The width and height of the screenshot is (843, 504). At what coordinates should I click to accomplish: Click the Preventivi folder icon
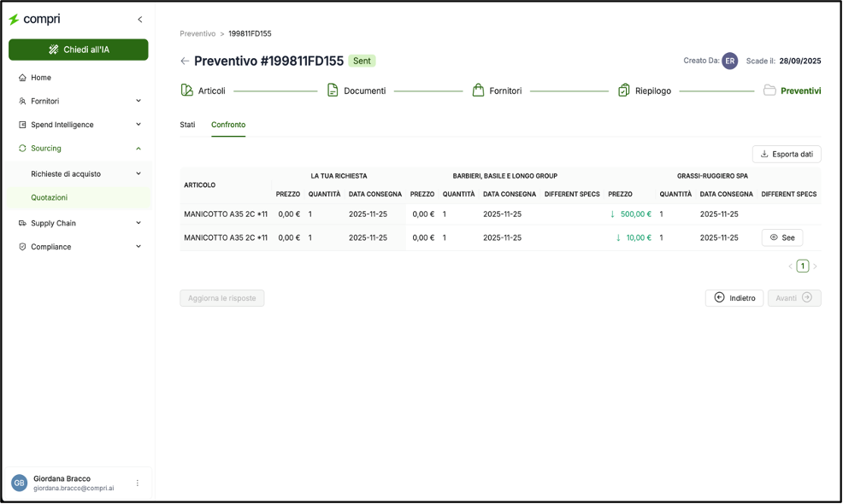[769, 91]
